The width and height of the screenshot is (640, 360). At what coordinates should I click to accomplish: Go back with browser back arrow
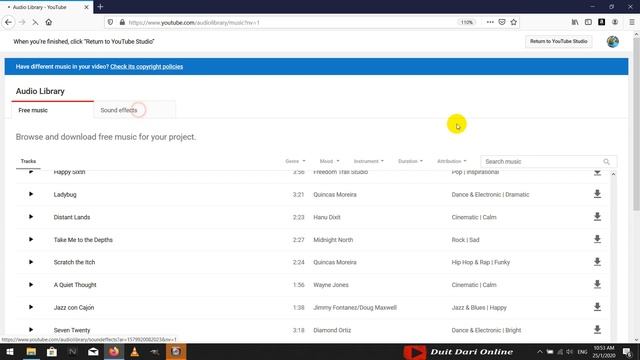(9, 22)
